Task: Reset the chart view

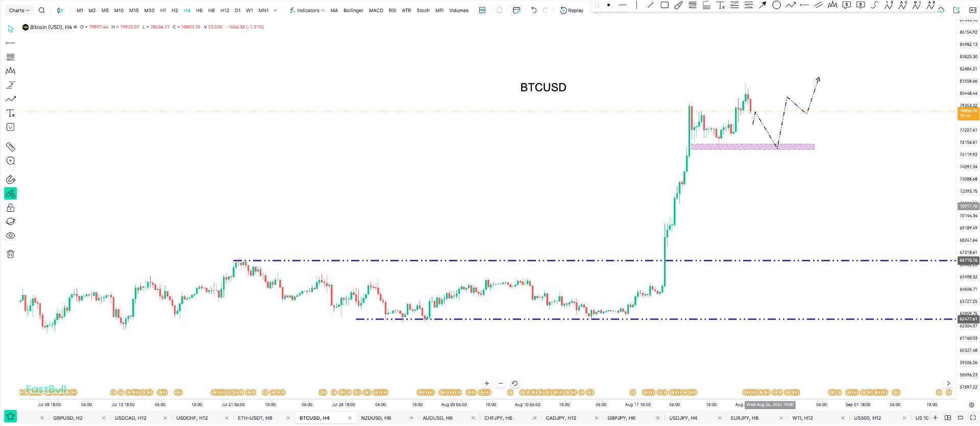Action: coord(514,383)
